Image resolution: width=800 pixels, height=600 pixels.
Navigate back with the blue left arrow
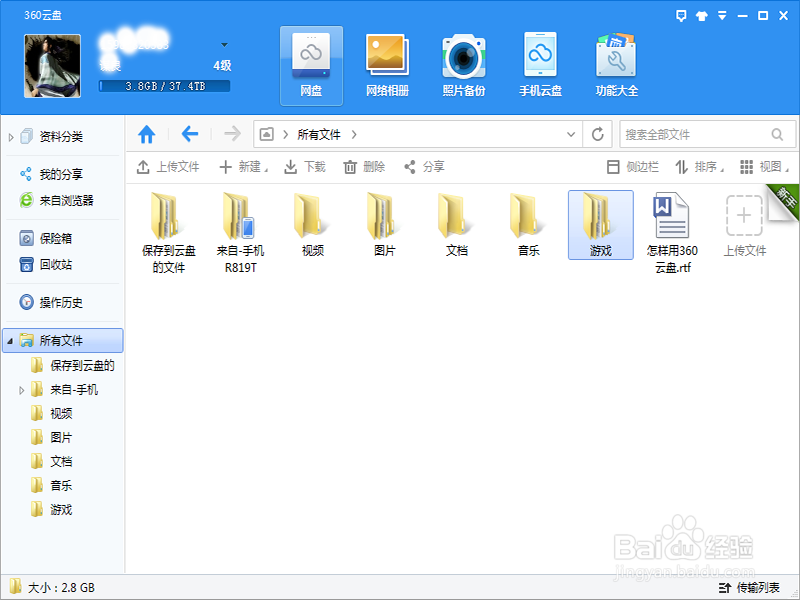[x=190, y=134]
